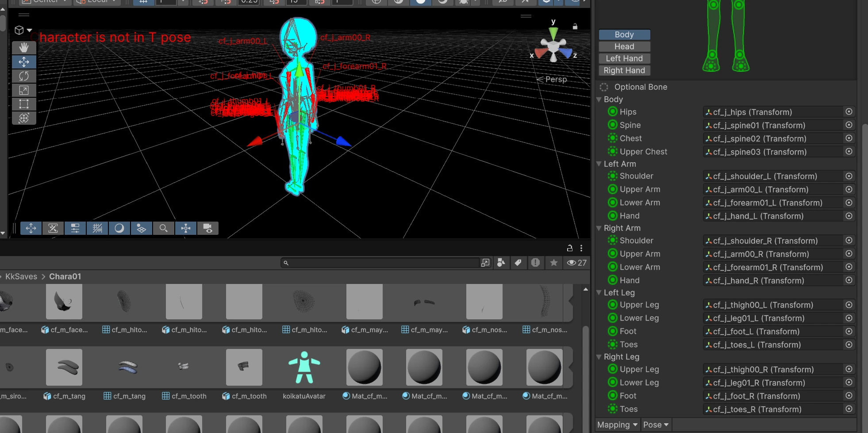Open Search by Type in Project panel

(501, 263)
